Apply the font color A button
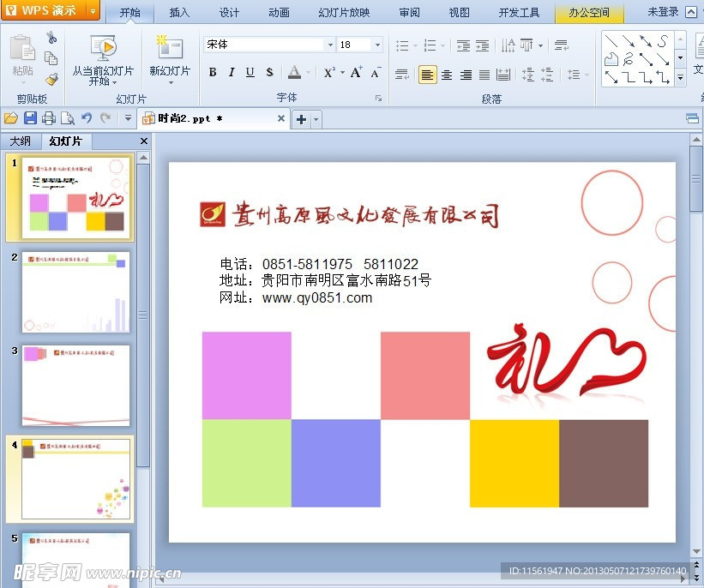 coord(294,72)
